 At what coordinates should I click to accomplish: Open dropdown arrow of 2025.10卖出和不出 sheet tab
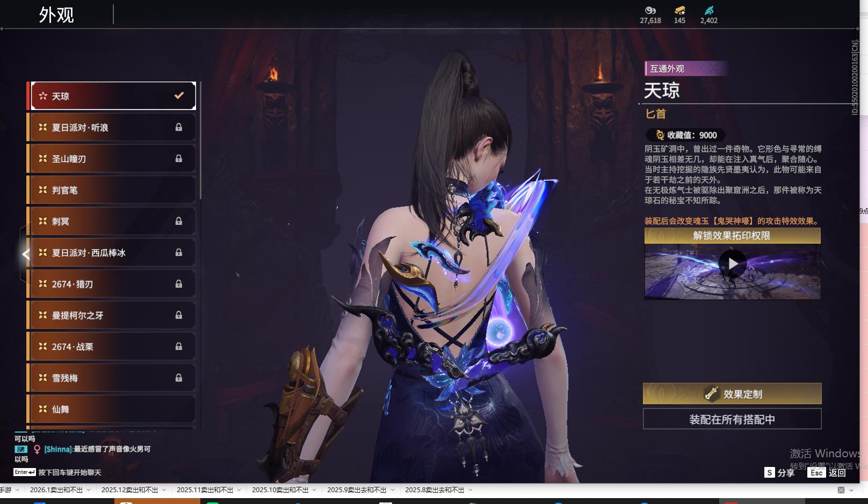coord(314,490)
